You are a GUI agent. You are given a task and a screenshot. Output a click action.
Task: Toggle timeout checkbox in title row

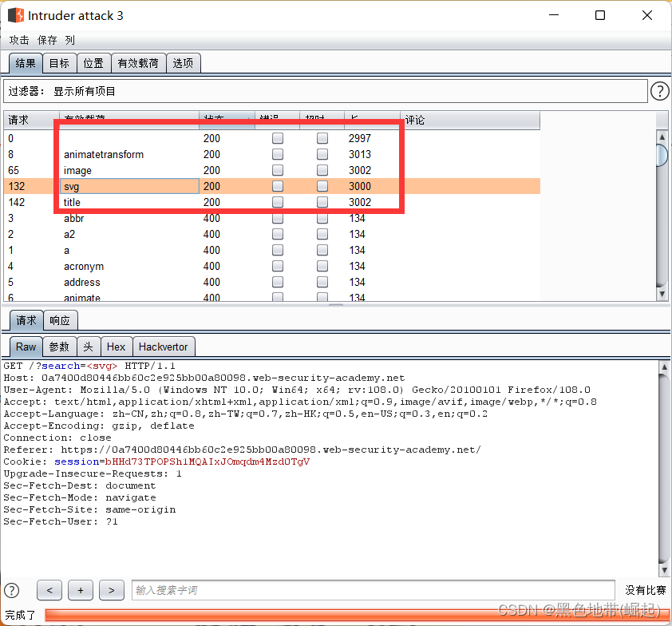tap(322, 202)
